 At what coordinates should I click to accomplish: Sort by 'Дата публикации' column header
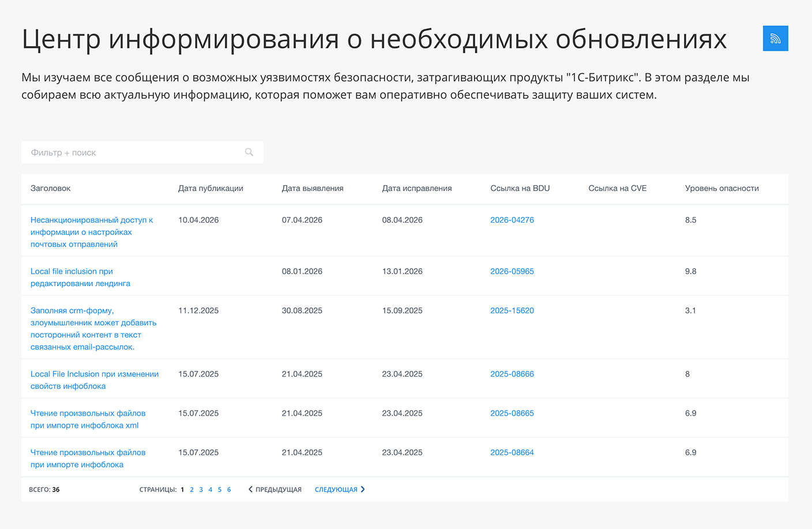210,188
